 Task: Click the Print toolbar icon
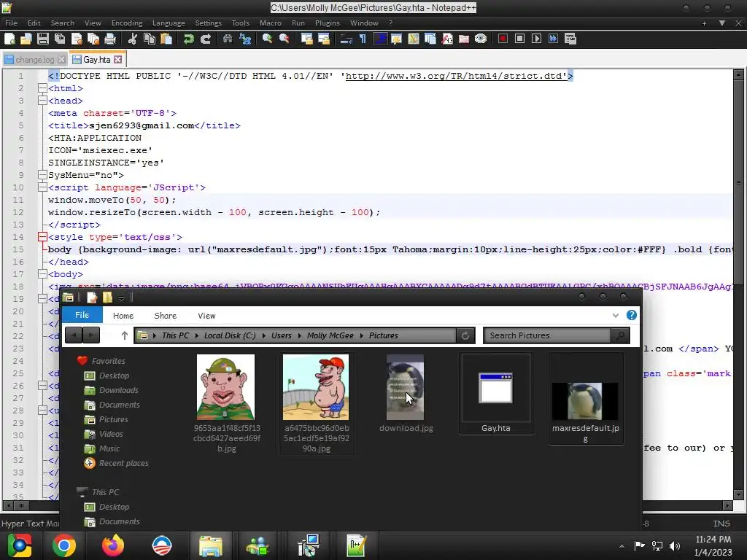click(110, 39)
